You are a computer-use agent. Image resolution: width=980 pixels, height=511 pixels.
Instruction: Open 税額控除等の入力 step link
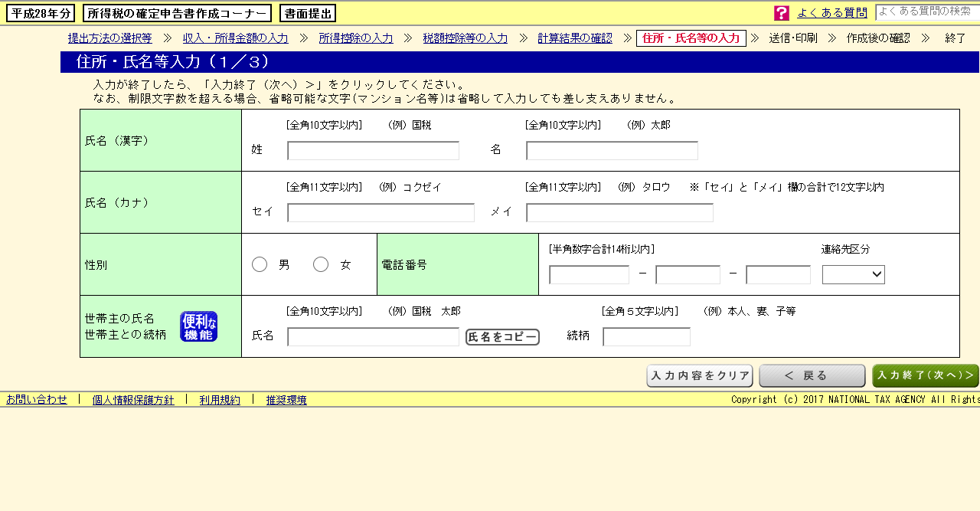[465, 38]
